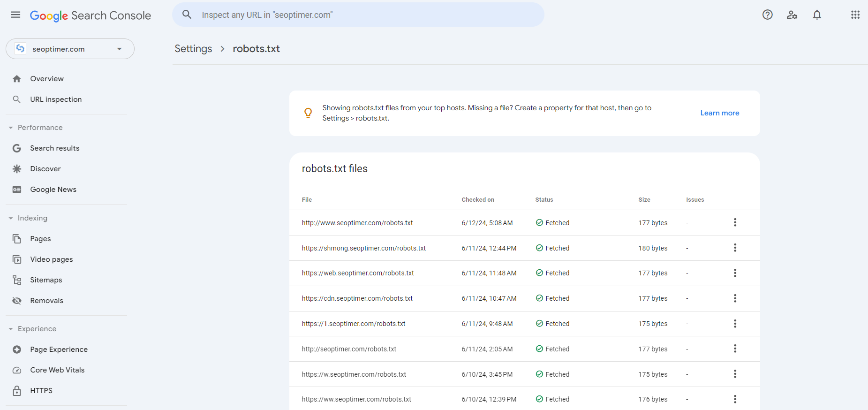Open more options for cdn.seoptimer.com row
This screenshot has height=410, width=868.
735,298
